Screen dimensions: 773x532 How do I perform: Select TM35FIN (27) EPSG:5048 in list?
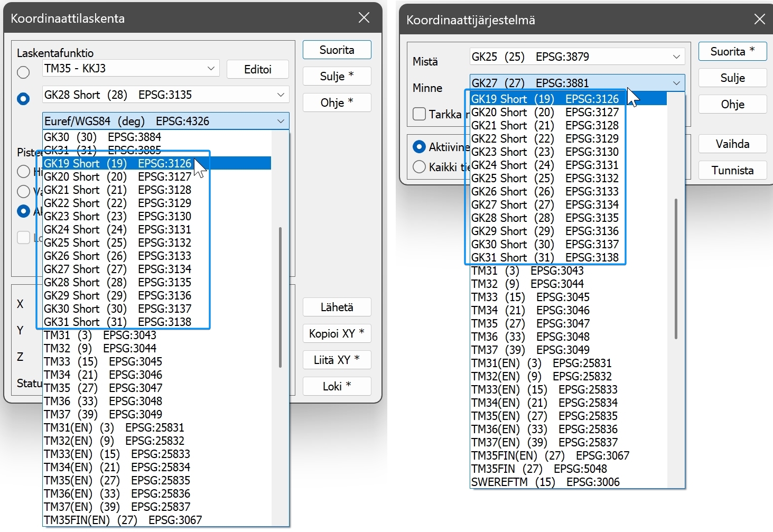[x=569, y=469]
